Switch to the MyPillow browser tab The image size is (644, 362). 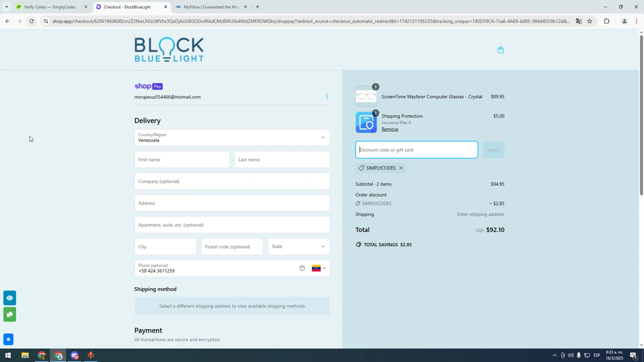click(210, 7)
